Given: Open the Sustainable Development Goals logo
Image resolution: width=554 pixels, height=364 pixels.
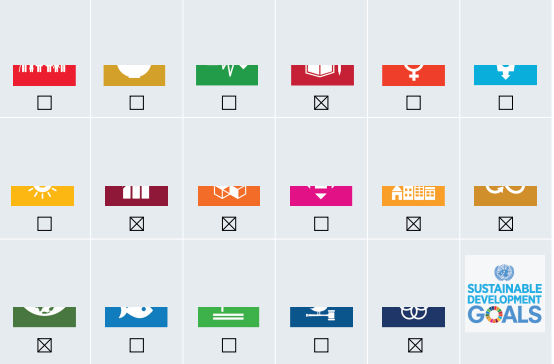Looking at the screenshot, I should point(505,294).
